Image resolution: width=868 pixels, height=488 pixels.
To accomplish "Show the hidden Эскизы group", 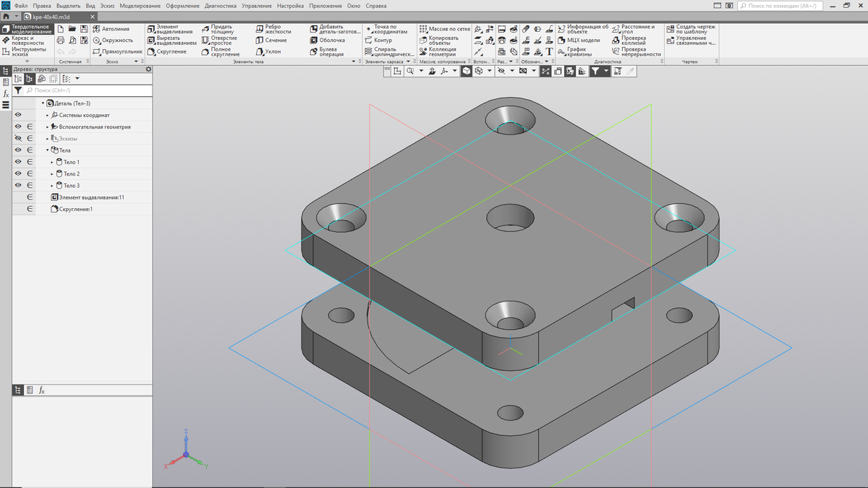I will (18, 138).
